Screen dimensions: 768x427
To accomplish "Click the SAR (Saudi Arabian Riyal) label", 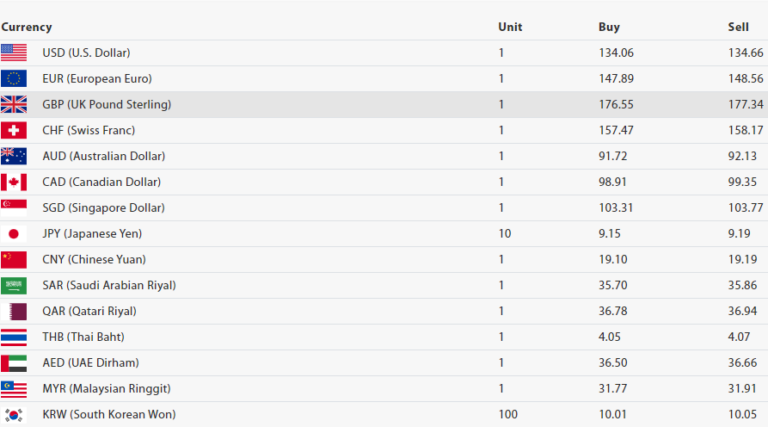I will 109,285.
